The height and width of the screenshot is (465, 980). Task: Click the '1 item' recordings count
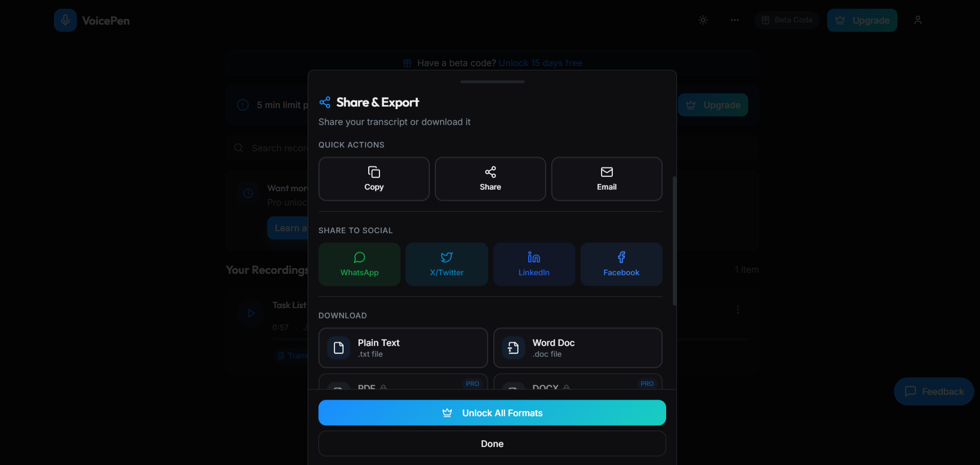click(x=747, y=270)
